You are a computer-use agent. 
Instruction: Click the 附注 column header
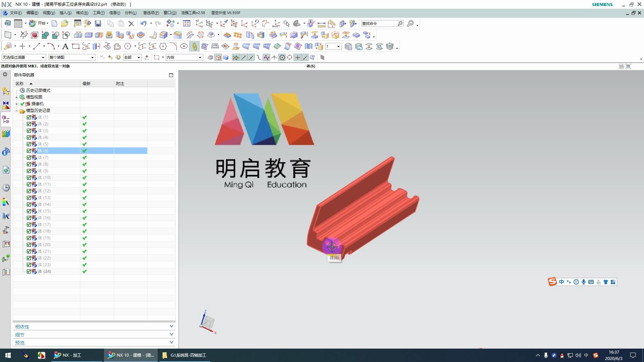pos(130,83)
